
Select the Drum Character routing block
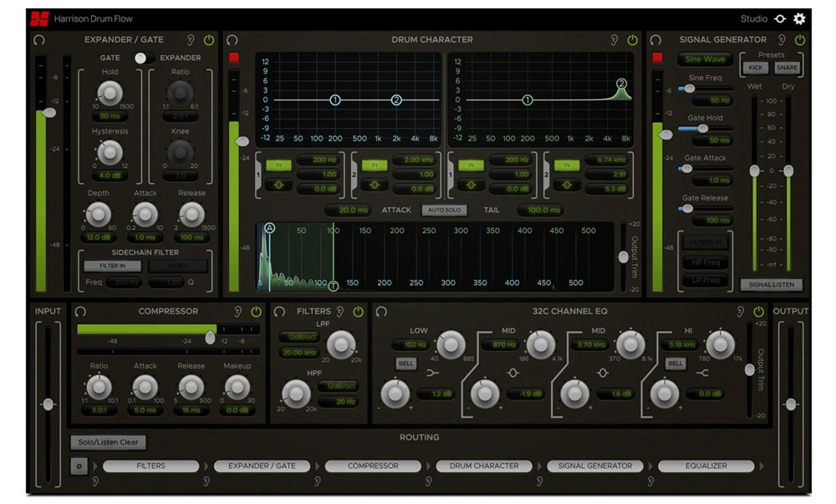coord(484,466)
